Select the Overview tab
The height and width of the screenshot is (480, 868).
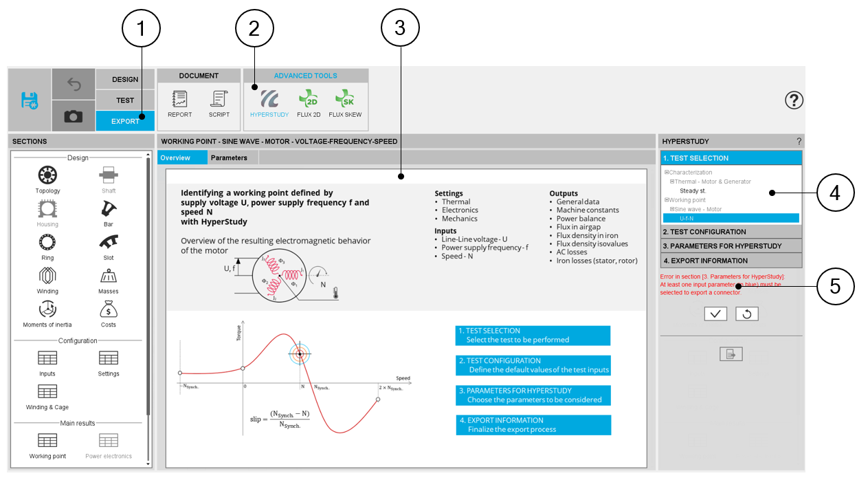(x=182, y=157)
